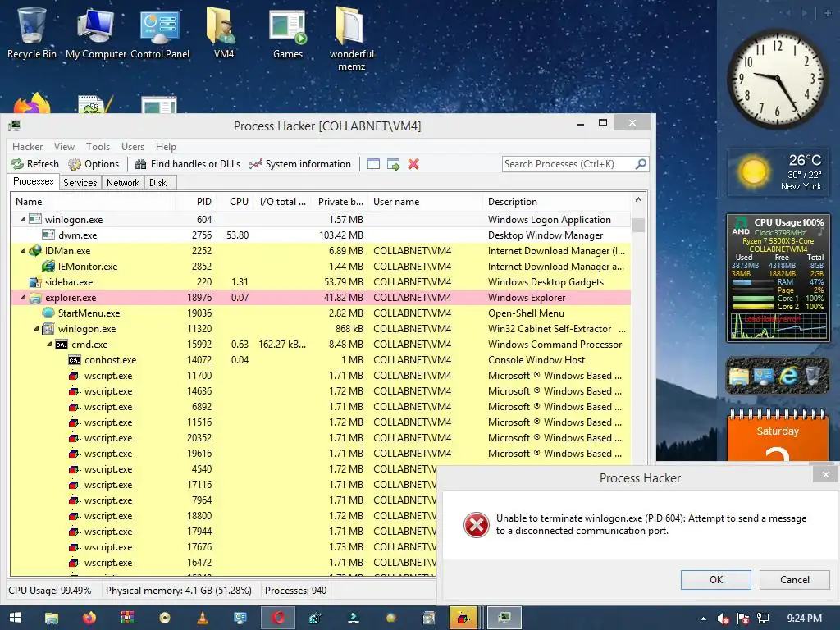Click the find window and thread icon
This screenshot has width=840, height=630.
[394, 164]
